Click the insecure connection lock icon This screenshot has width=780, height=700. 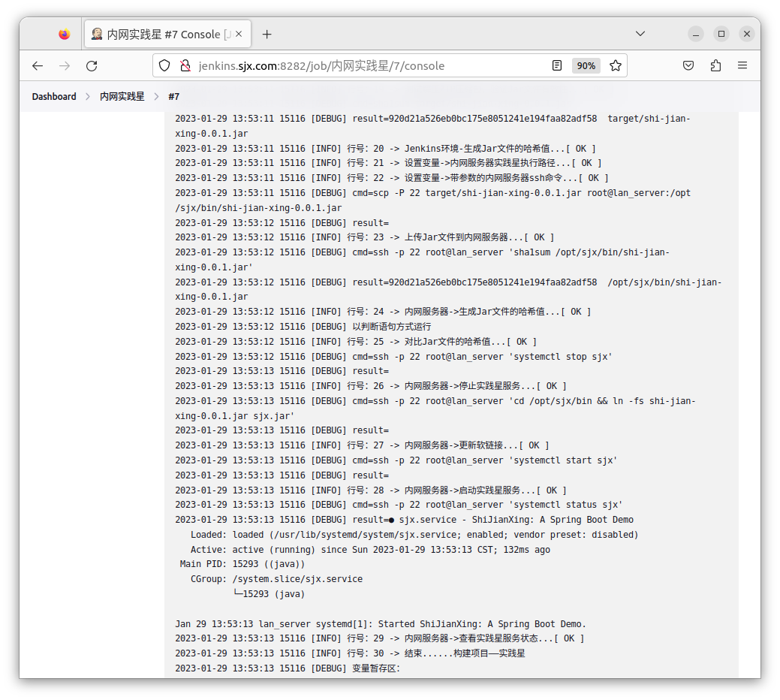click(x=185, y=66)
